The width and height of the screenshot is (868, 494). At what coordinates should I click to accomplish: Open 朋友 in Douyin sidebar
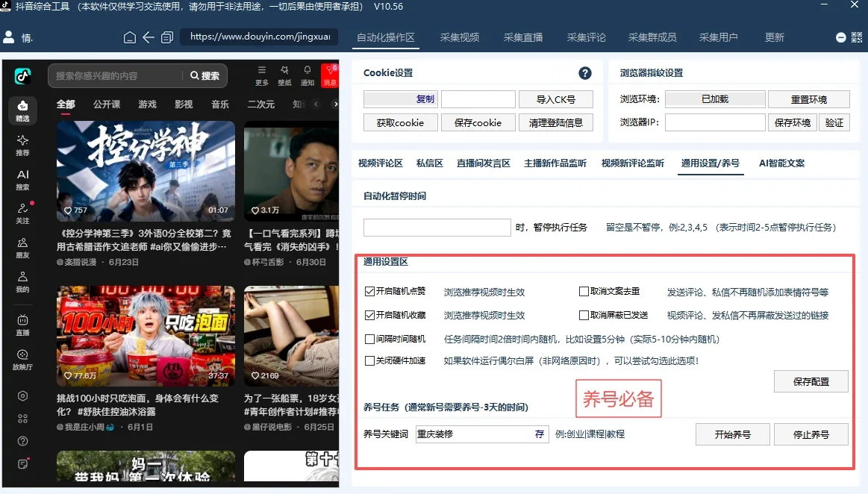(22, 248)
